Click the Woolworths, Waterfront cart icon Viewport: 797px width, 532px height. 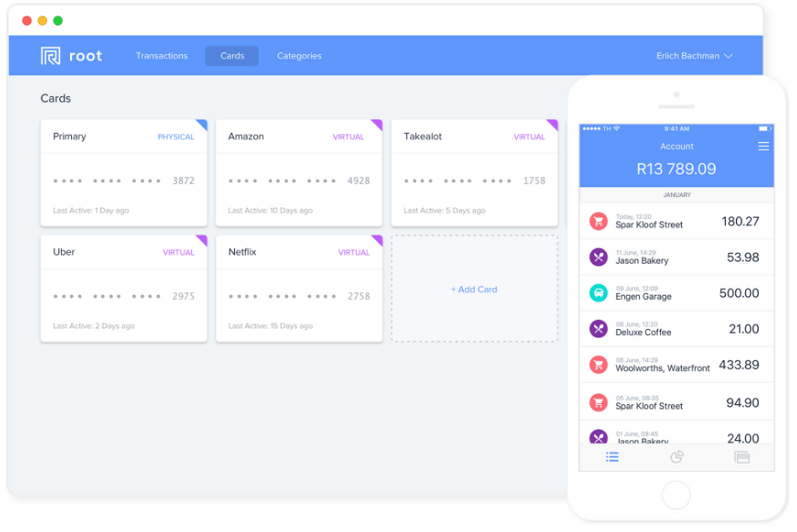598,364
